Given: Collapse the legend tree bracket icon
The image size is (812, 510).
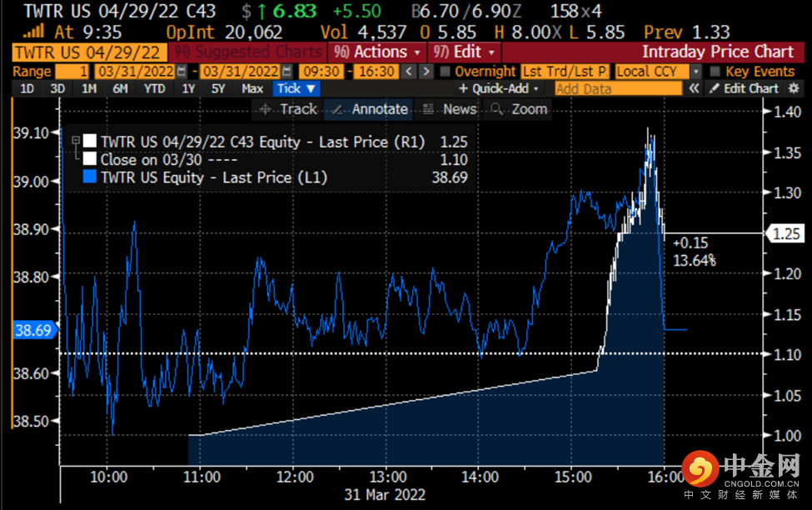Looking at the screenshot, I should tap(76, 141).
